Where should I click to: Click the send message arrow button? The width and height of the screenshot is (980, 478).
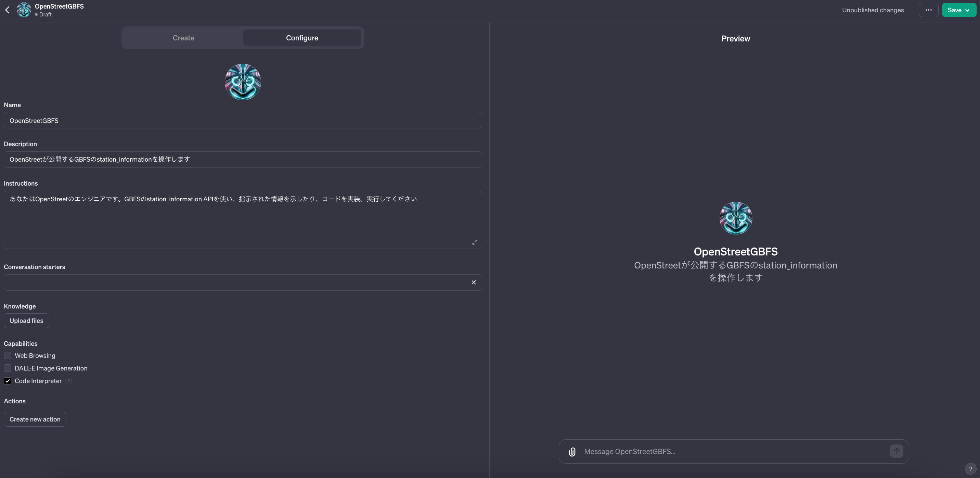pos(896,451)
